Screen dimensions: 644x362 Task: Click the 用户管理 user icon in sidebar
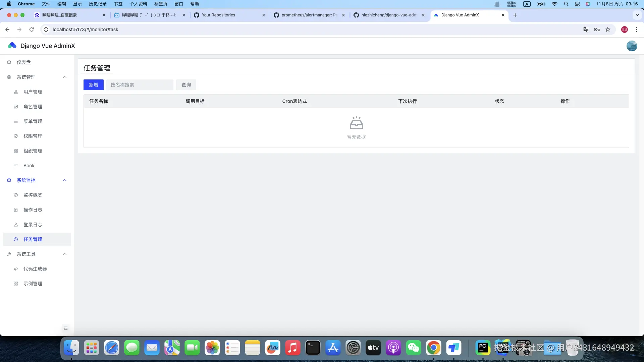coord(16,92)
